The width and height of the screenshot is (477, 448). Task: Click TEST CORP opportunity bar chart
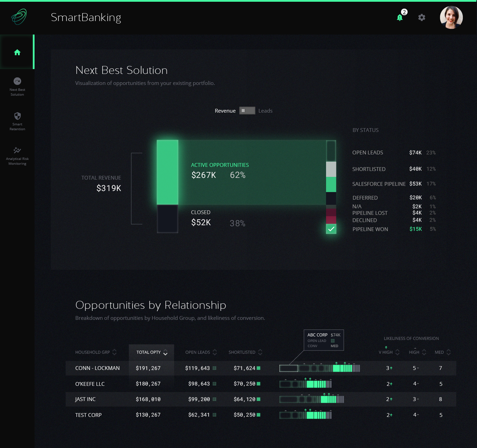tap(305, 415)
